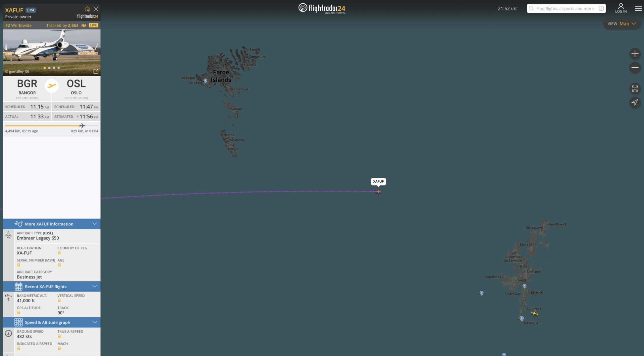Toggle fullscreen map view
644x356 pixels.
635,88
